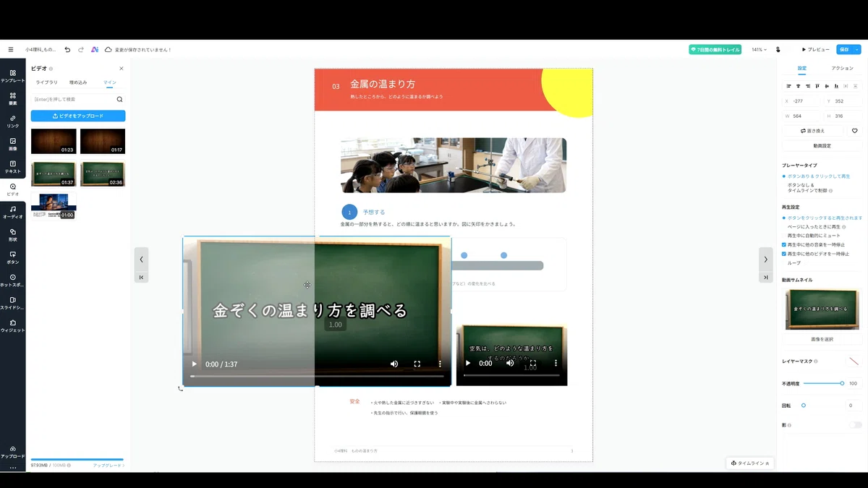Click the アップグレード link

coord(108,466)
